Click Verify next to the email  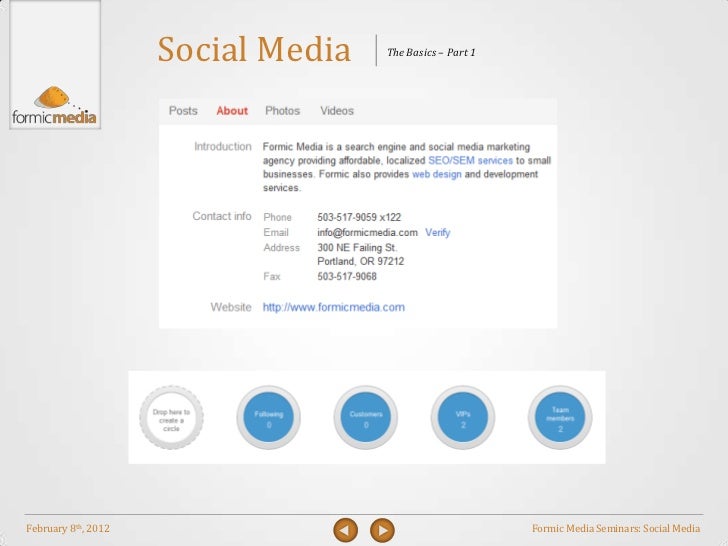(x=437, y=233)
